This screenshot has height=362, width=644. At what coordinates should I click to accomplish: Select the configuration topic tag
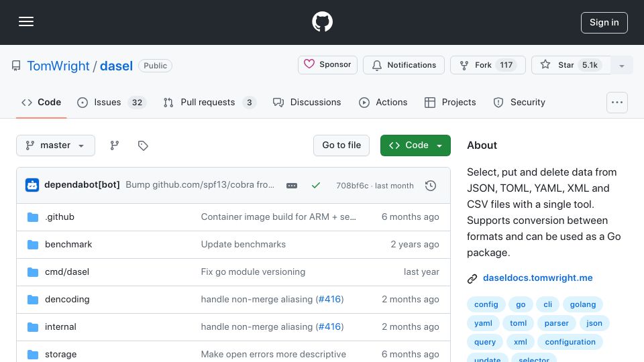(570, 343)
